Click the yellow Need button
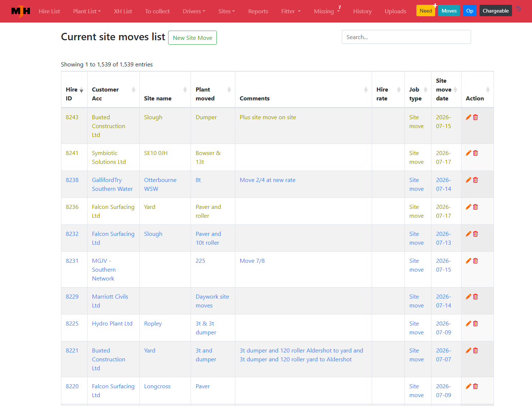532x406 pixels. point(426,10)
